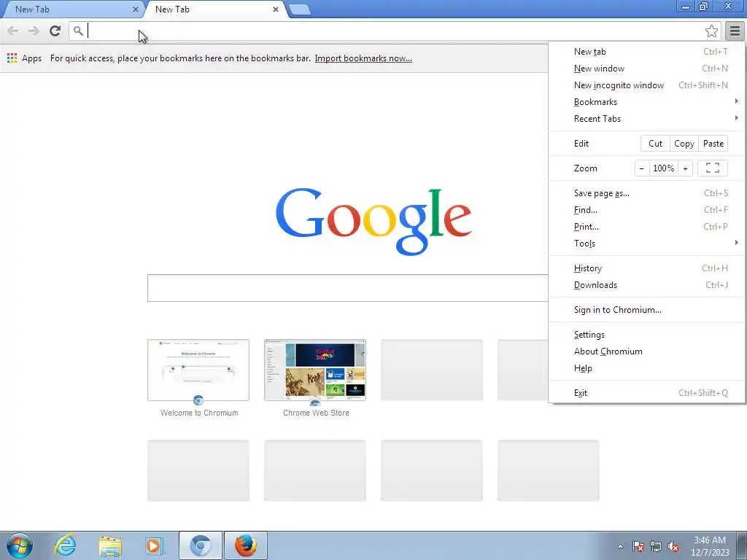Expand the Bookmarks submenu
The image size is (747, 560).
click(647, 102)
